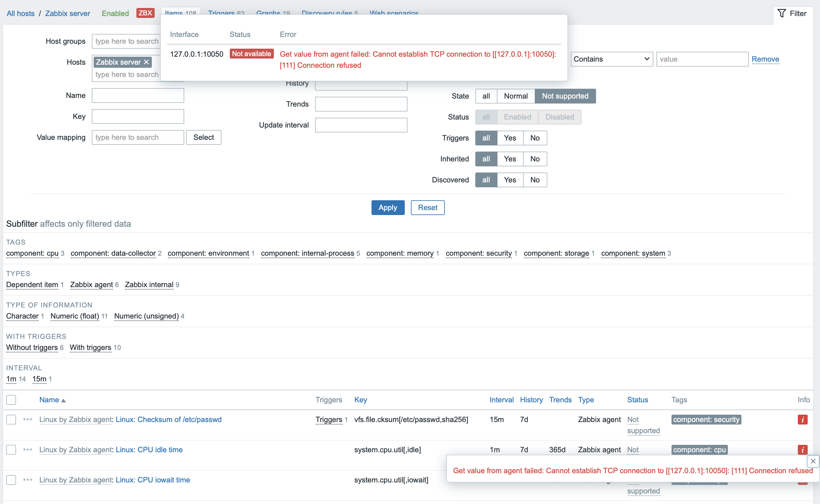Screen dimensions: 820x504
Task: Click the red ZBX availability badge
Action: pos(145,13)
